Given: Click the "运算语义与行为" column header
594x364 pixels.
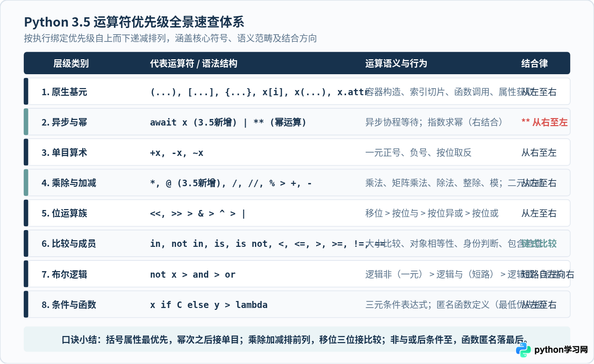Looking at the screenshot, I should click(x=396, y=63).
